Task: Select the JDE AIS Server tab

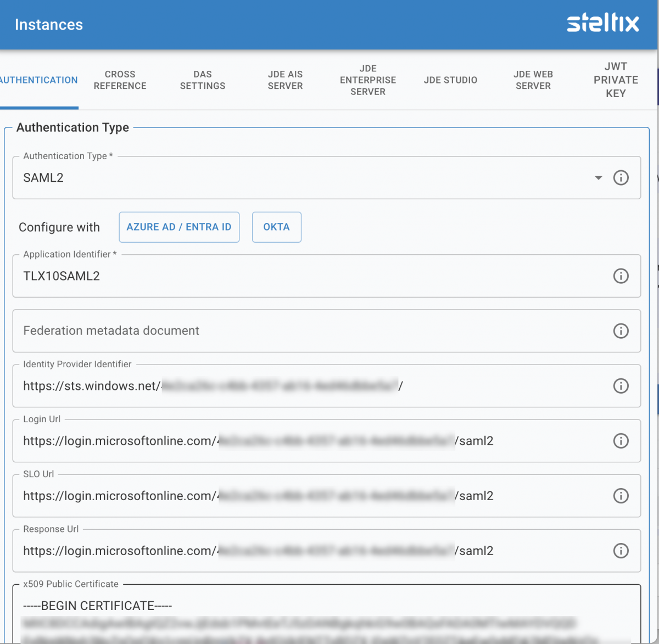Action: (285, 80)
